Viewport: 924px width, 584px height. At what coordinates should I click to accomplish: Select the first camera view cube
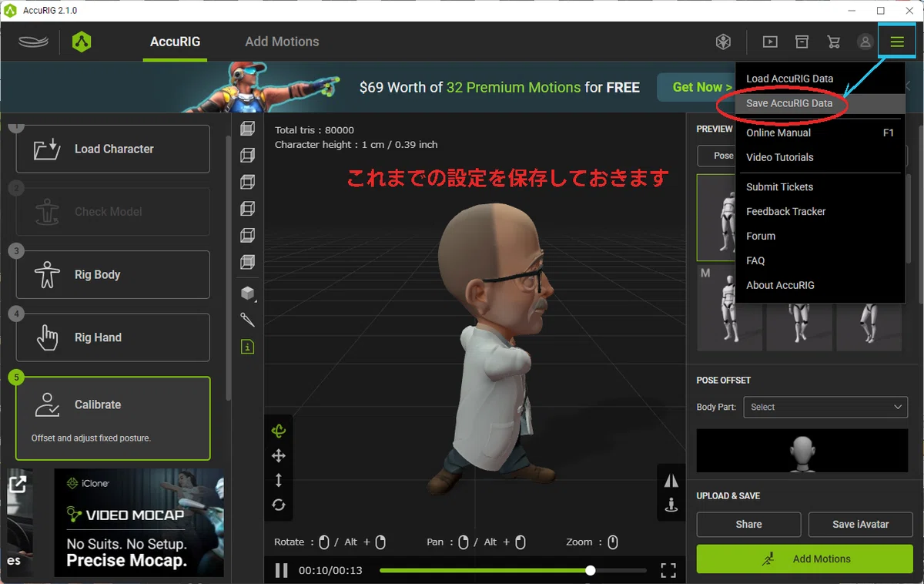247,128
